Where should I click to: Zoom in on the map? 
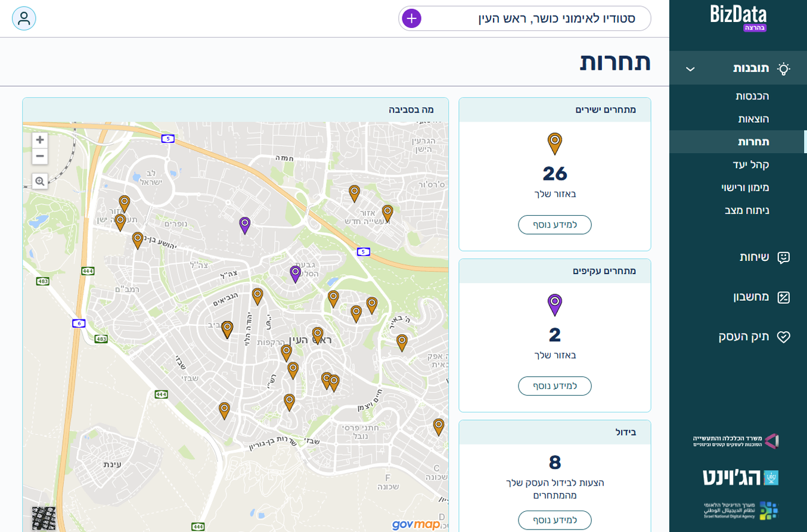coord(40,140)
